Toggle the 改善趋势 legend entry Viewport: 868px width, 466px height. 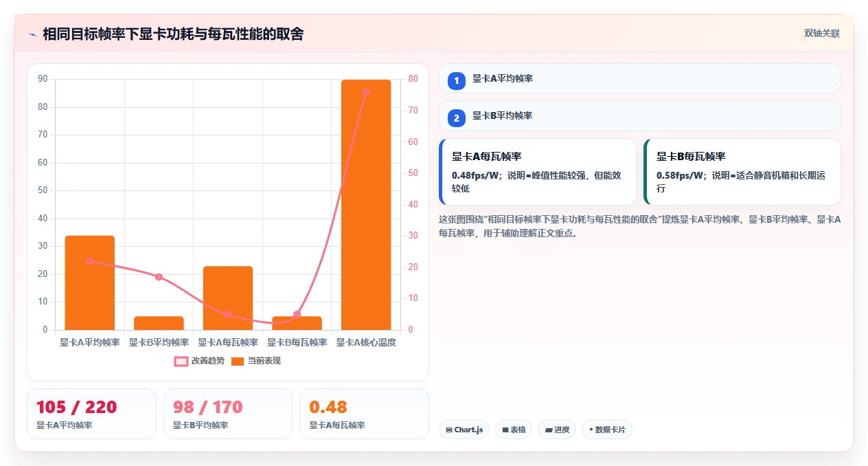[x=199, y=361]
